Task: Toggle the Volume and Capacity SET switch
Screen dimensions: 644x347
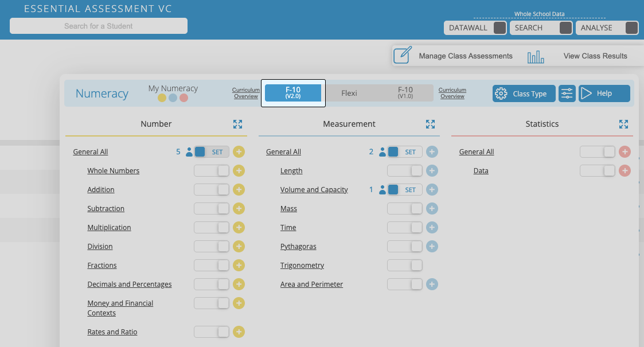Action: click(x=404, y=190)
